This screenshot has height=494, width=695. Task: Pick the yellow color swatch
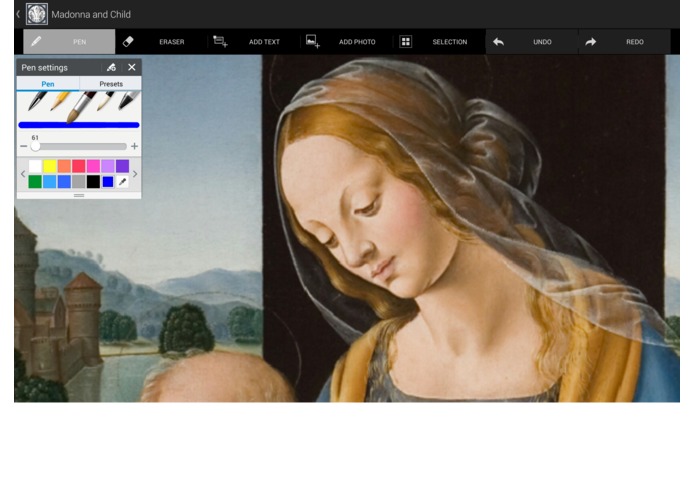tap(50, 166)
